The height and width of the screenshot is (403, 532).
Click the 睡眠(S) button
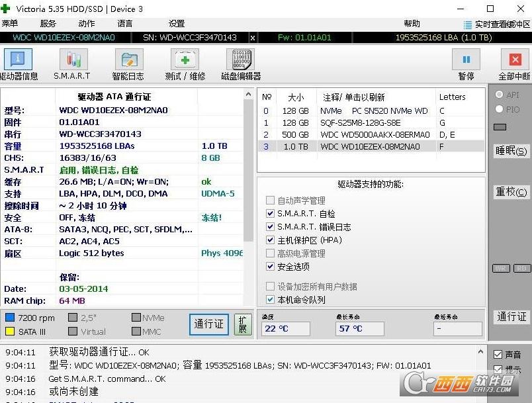point(511,150)
